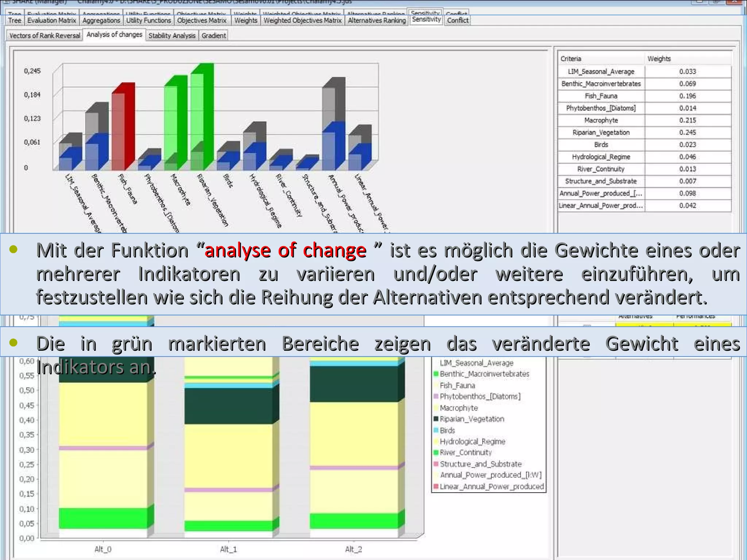Click the green Macrophyte weight bar

click(x=176, y=123)
